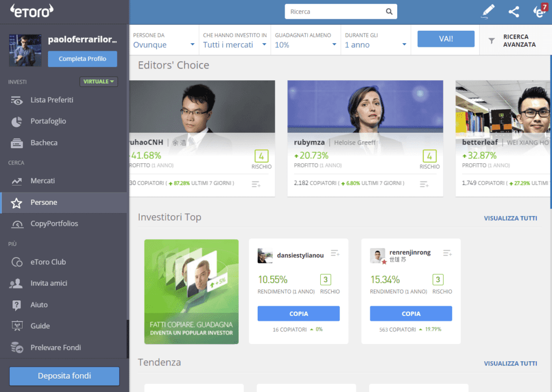552x392 pixels.
Task: Click the share icon in the top bar
Action: coord(514,12)
